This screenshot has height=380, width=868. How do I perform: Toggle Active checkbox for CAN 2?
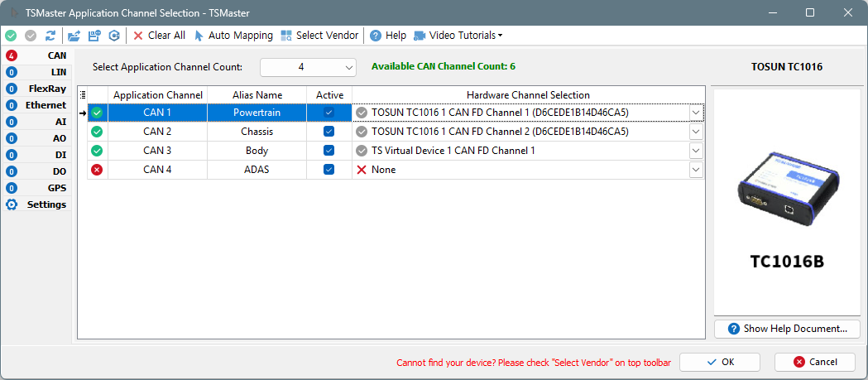[328, 132]
